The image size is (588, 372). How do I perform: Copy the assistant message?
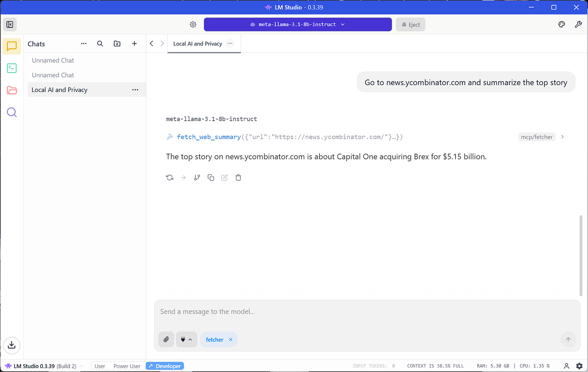pyautogui.click(x=211, y=178)
